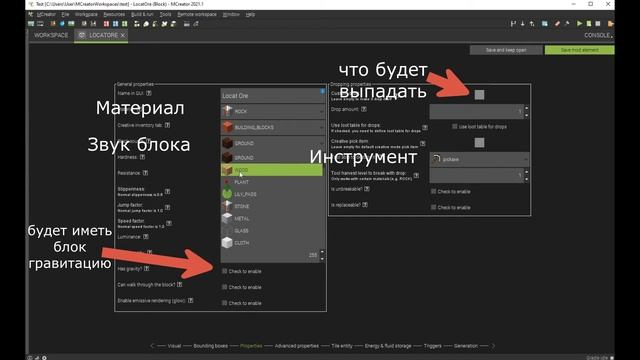640x360 pixels.
Task: Click the white stop icon in the top toolbar
Action: 598,24
